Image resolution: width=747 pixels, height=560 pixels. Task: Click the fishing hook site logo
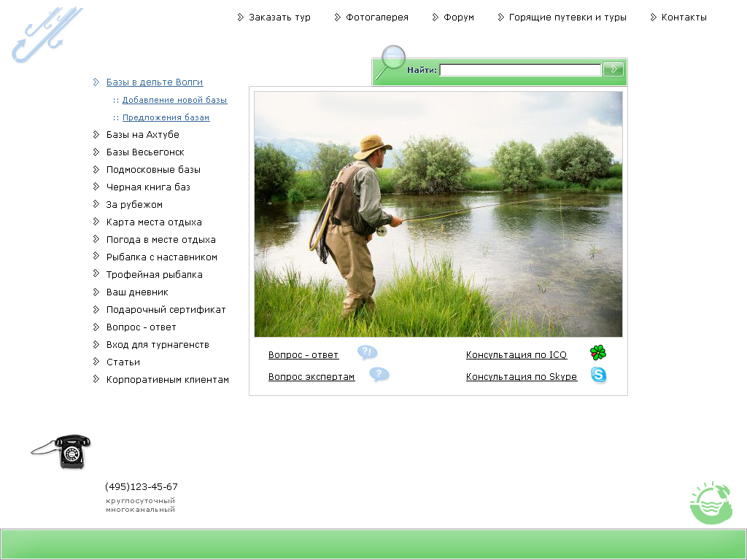[46, 33]
